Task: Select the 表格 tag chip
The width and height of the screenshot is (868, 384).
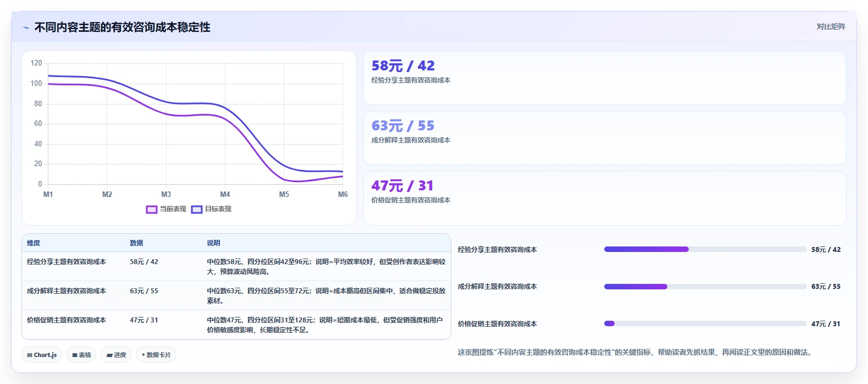Action: (x=81, y=355)
